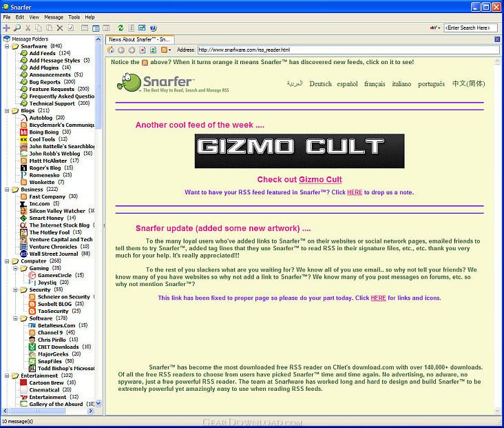Click the magnifying glass Find icon

click(x=17, y=28)
